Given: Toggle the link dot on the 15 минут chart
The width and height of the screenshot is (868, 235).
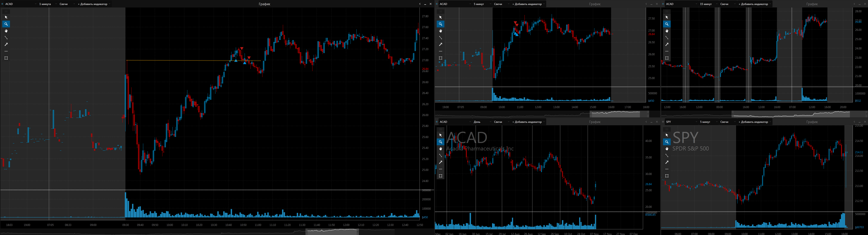Looking at the screenshot, I should [663, 4].
